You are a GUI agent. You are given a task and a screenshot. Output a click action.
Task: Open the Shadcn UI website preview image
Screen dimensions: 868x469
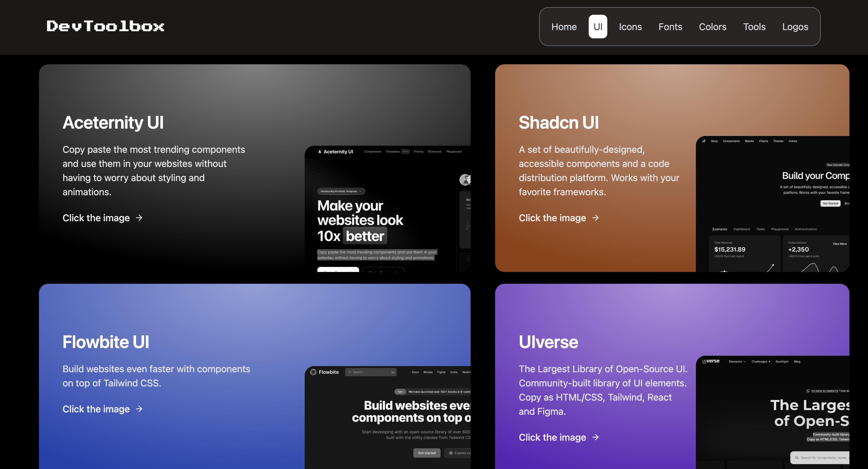[772, 204]
